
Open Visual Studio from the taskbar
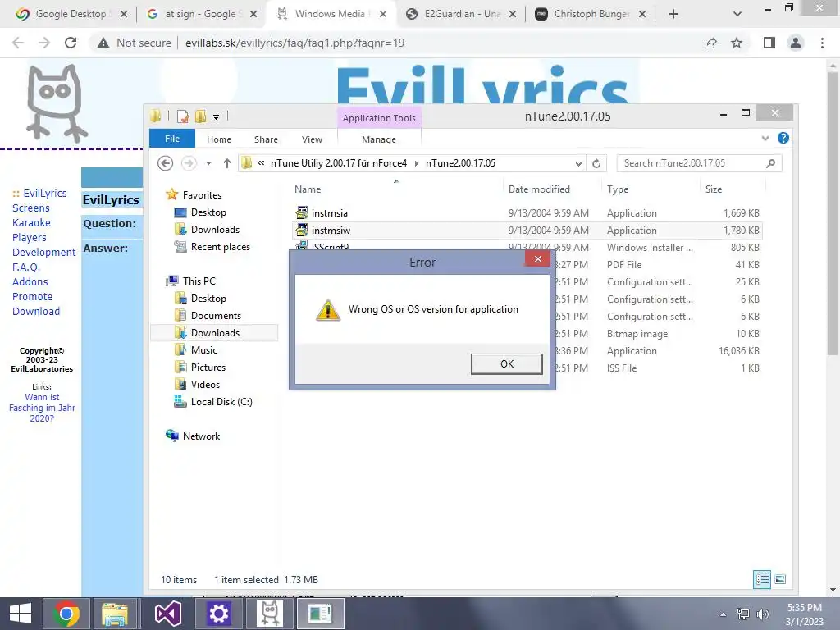tap(167, 614)
